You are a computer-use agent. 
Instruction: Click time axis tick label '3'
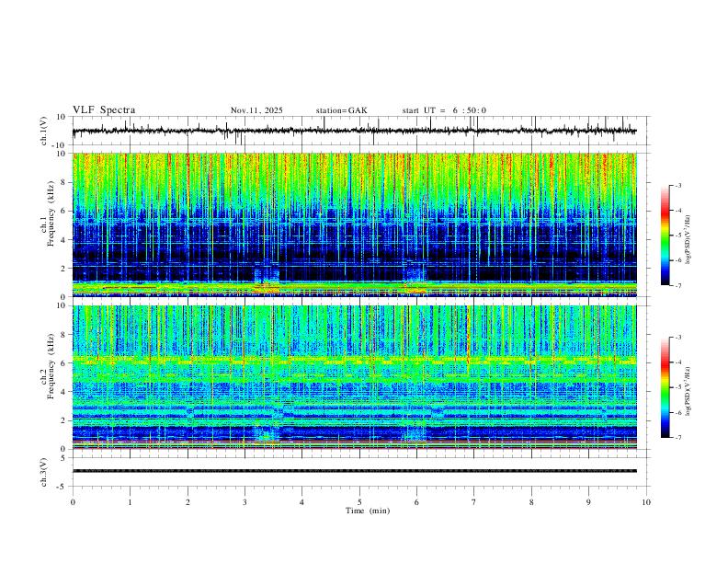click(x=245, y=502)
